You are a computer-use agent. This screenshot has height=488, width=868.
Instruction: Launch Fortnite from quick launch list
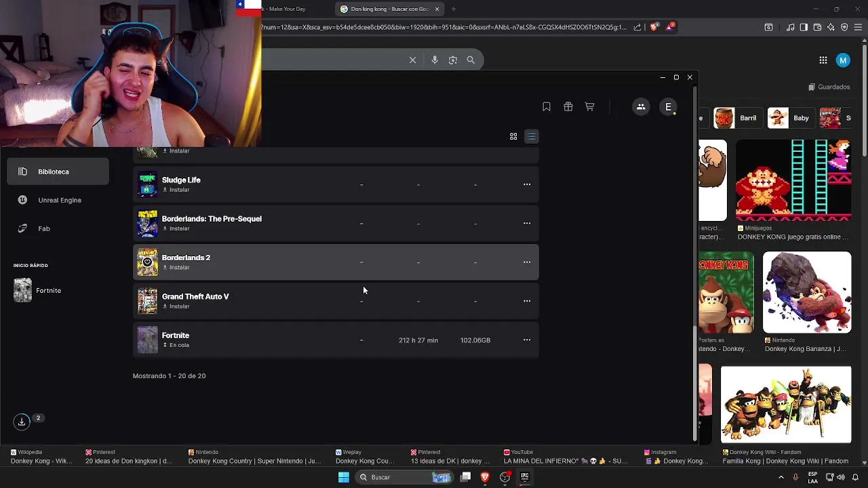tap(39, 290)
